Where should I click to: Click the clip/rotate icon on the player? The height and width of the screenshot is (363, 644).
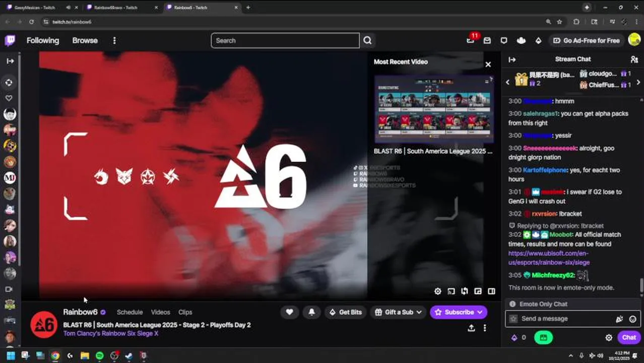465,291
